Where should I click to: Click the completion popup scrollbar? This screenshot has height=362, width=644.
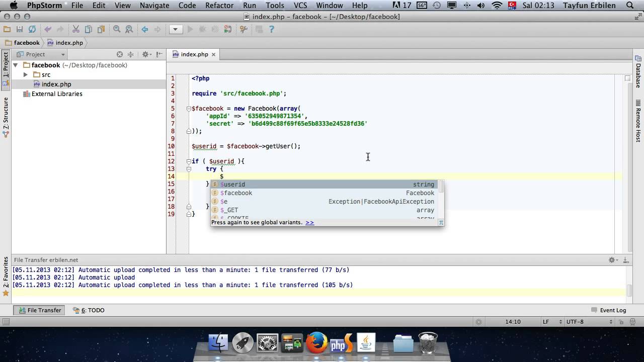tap(441, 187)
